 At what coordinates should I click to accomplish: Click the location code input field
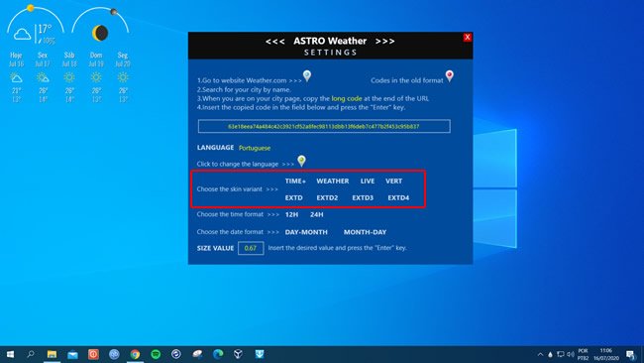(x=324, y=126)
